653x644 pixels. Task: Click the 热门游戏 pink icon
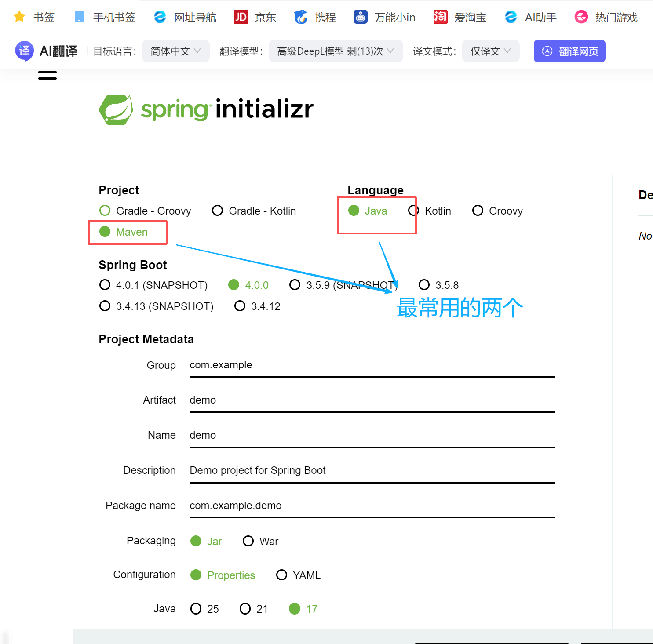click(581, 17)
